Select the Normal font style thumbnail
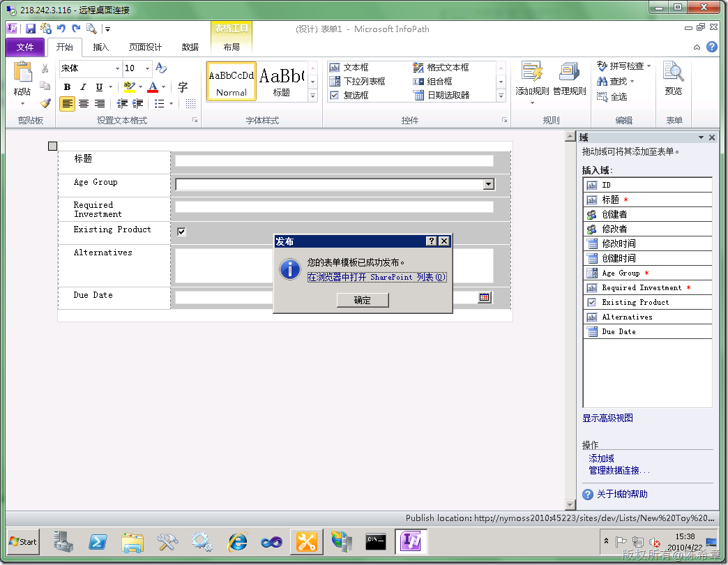The height and width of the screenshot is (565, 728). (x=232, y=82)
